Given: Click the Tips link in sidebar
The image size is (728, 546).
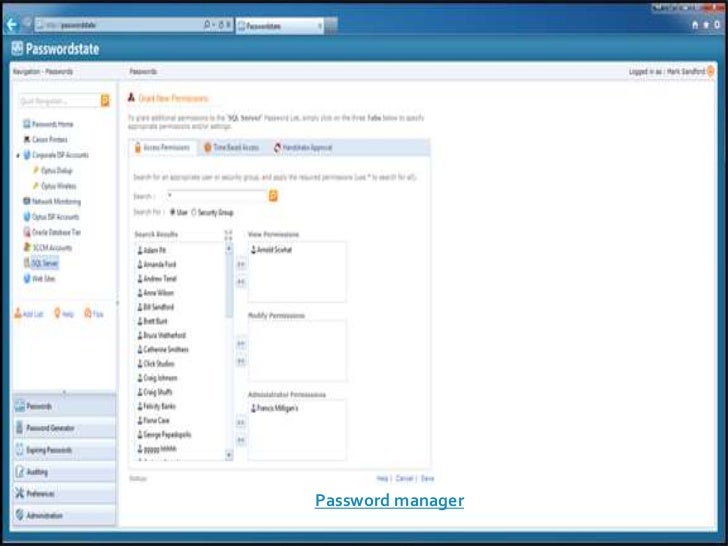Looking at the screenshot, I should (94, 314).
